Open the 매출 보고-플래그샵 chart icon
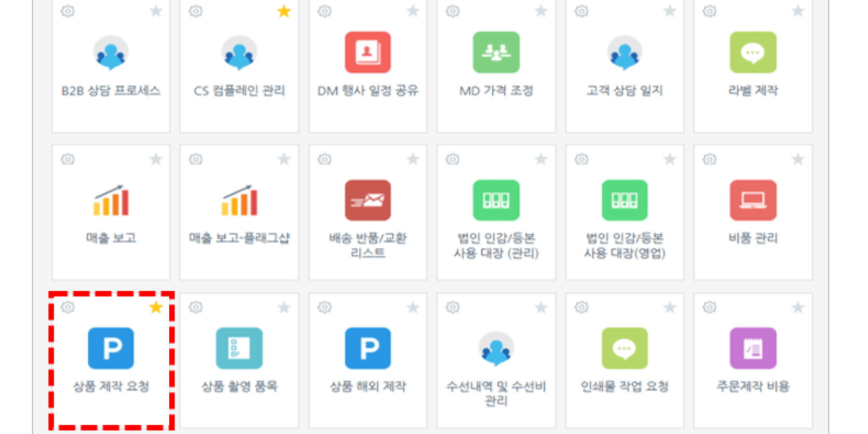Screen dimensions: 868x434 click(x=239, y=200)
